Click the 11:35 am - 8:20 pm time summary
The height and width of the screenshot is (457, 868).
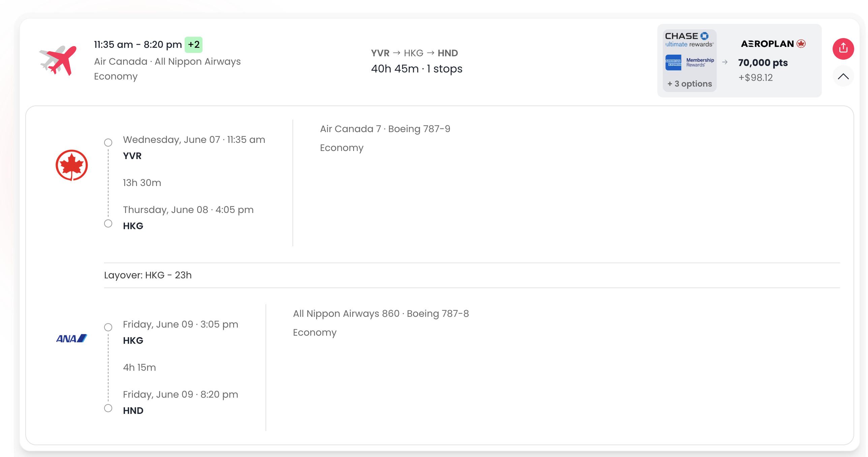138,44
